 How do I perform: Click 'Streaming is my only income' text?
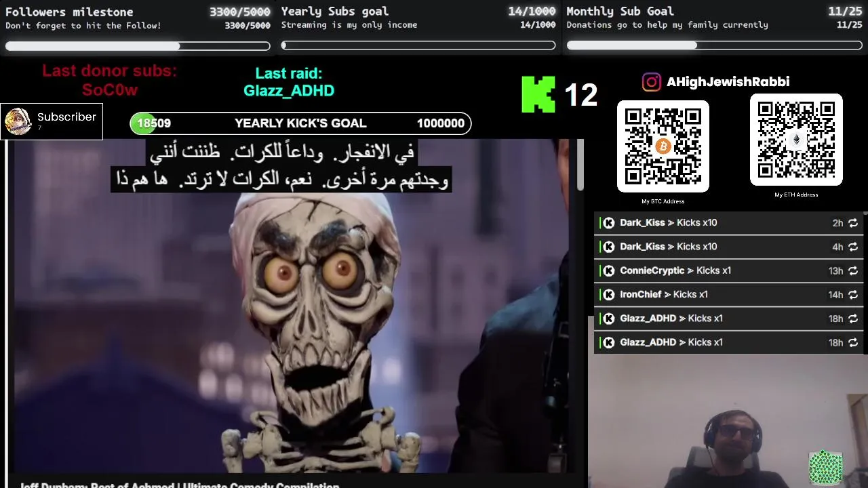click(x=349, y=25)
